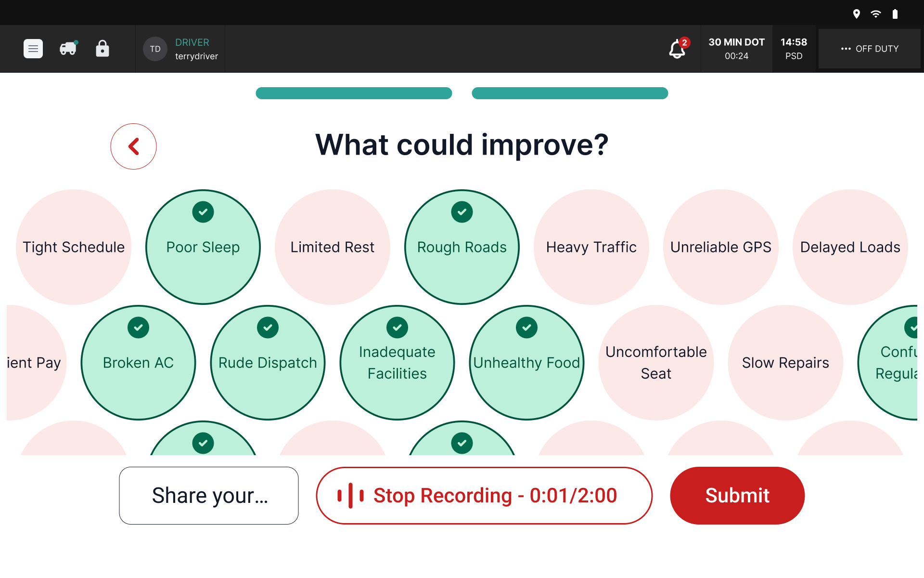The image size is (924, 578).
Task: Select Uncomfortable Seat option
Action: coord(656,363)
